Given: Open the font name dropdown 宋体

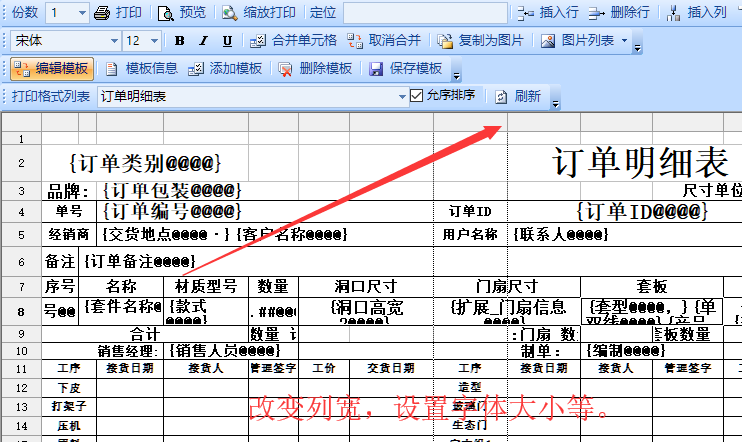Looking at the screenshot, I should coord(112,41).
